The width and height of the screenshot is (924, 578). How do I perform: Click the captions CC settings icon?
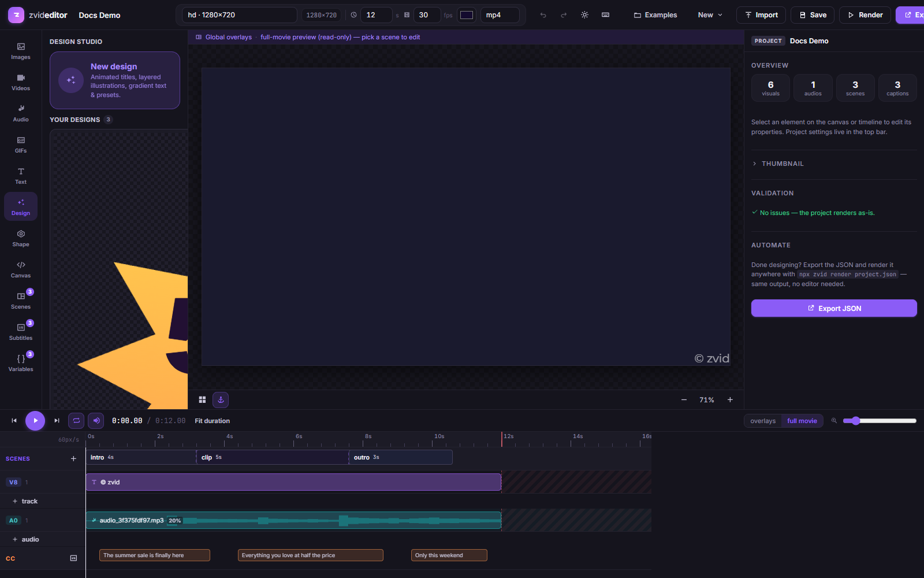(73, 558)
